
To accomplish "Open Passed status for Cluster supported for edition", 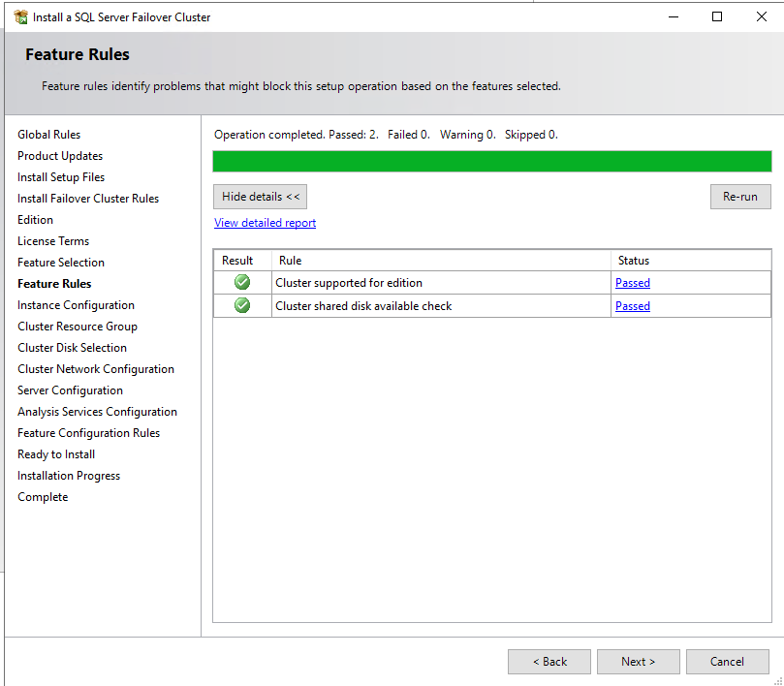I will (x=633, y=283).
